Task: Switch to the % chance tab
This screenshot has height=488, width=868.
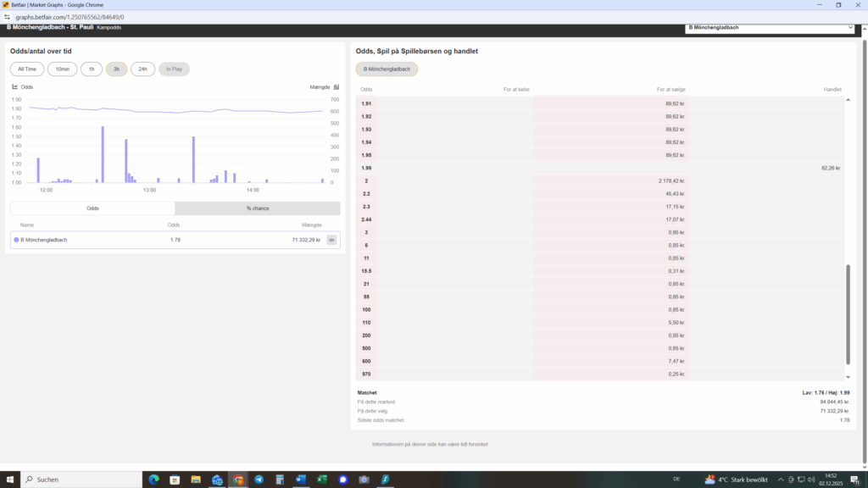Action: click(258, 208)
